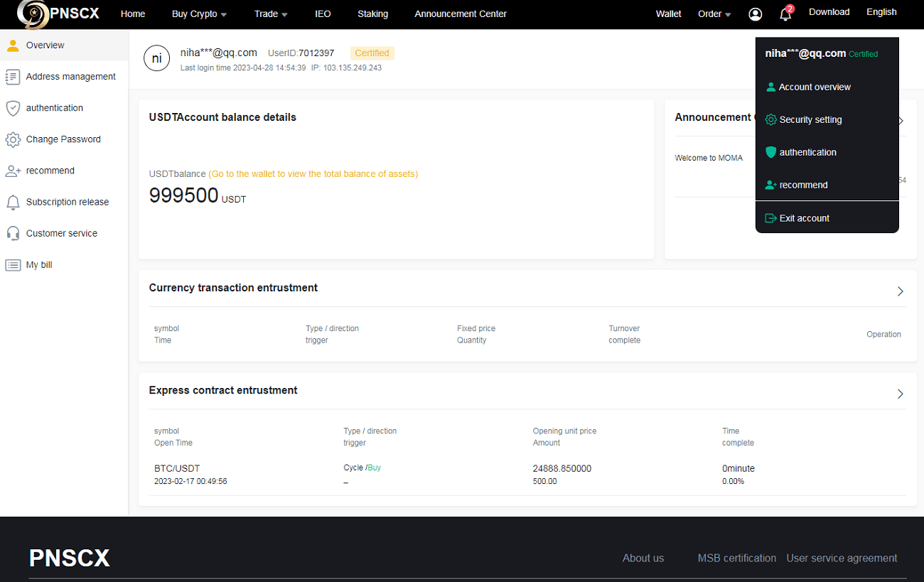
Task: Open the MSB certification link in footer
Action: pos(737,558)
